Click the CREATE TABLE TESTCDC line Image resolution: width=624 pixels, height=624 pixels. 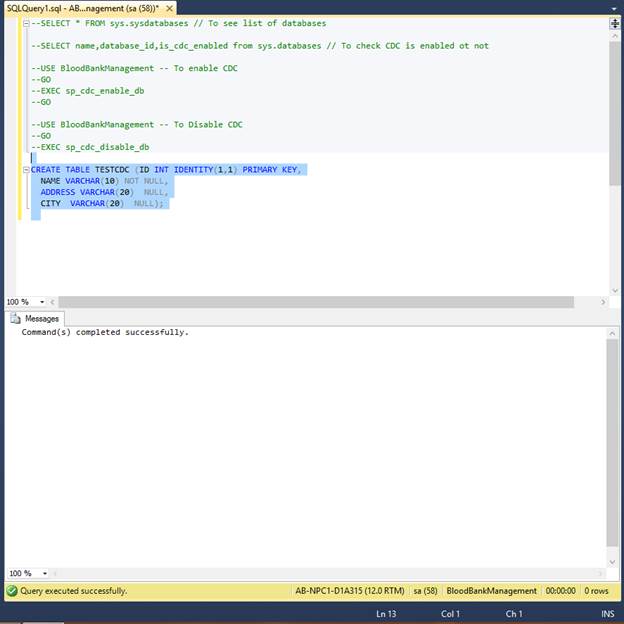point(166,170)
